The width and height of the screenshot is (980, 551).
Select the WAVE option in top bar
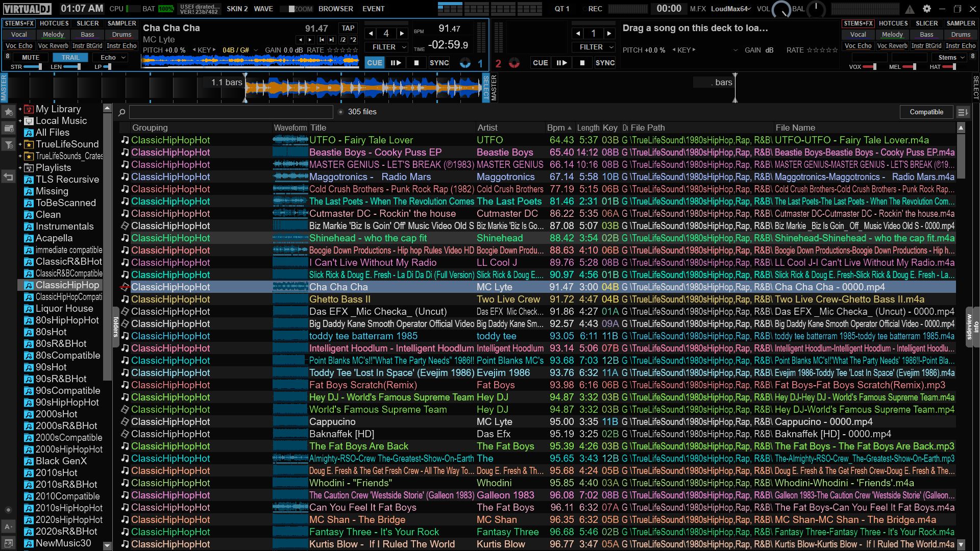click(263, 9)
